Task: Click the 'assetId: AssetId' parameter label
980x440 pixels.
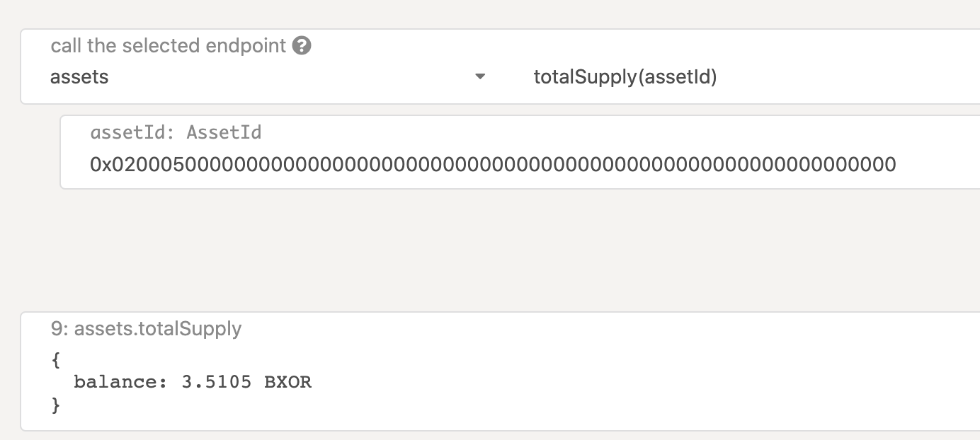Action: click(176, 132)
